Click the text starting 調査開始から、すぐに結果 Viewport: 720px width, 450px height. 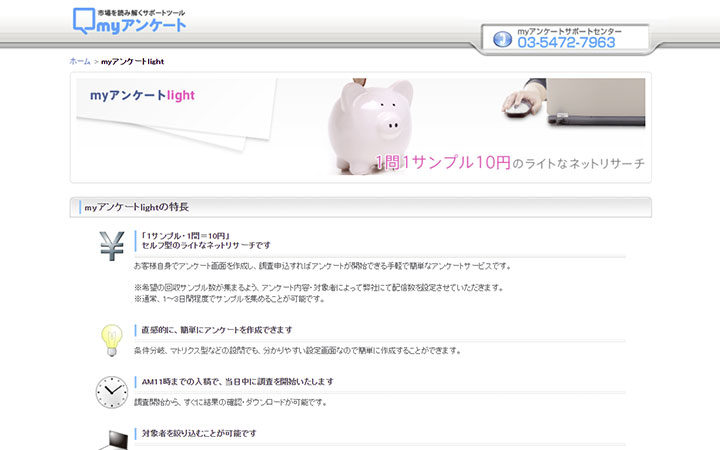231,402
